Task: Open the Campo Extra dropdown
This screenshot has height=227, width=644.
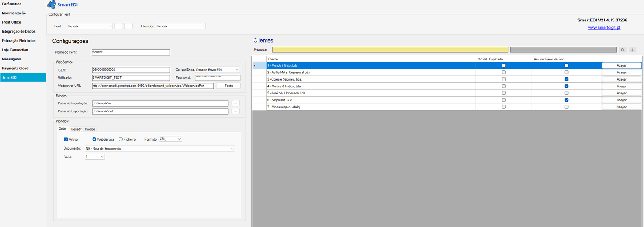Action: (x=218, y=69)
